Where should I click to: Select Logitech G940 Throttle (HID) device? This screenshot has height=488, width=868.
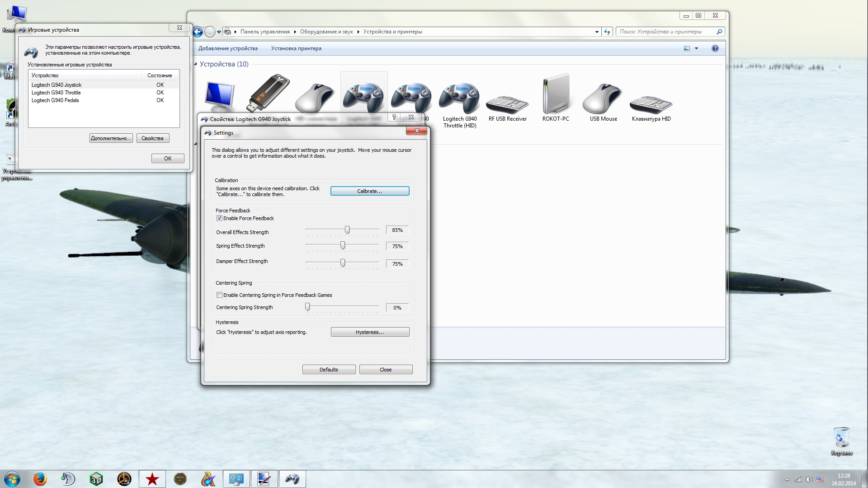click(460, 105)
